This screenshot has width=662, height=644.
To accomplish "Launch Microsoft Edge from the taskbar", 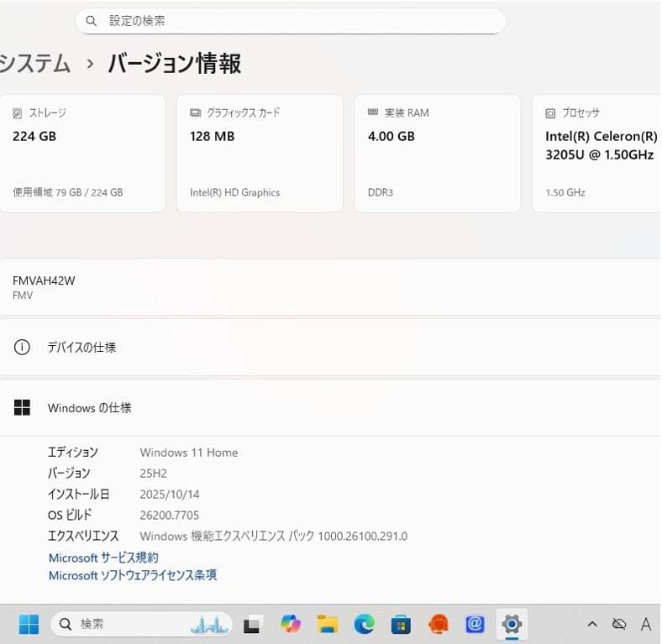I will pyautogui.click(x=364, y=624).
